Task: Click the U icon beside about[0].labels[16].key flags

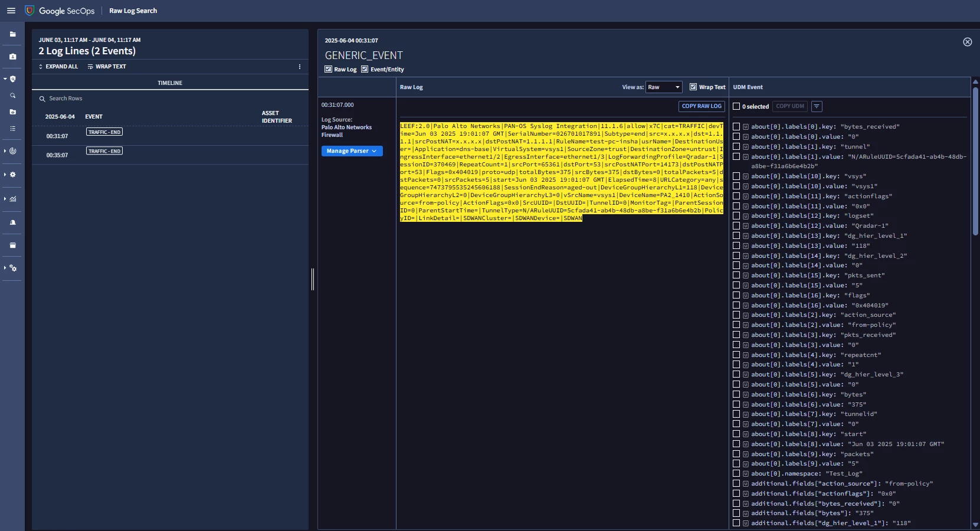Action: pos(746,296)
